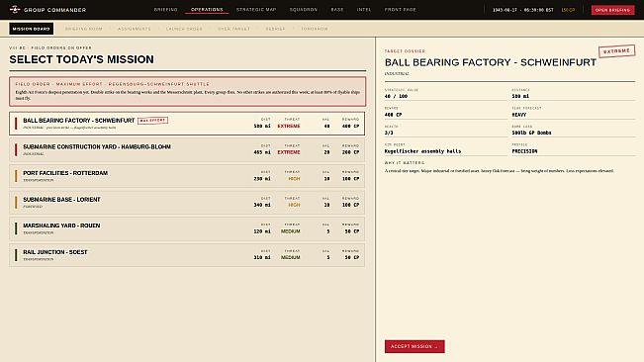Select the Submarine Base Lorient mission
The height and width of the screenshot is (362, 644).
tap(187, 203)
